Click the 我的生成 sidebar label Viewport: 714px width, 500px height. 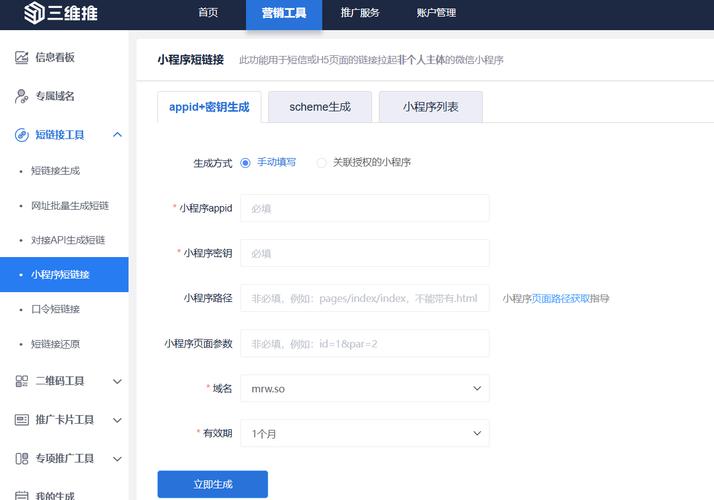point(55,495)
